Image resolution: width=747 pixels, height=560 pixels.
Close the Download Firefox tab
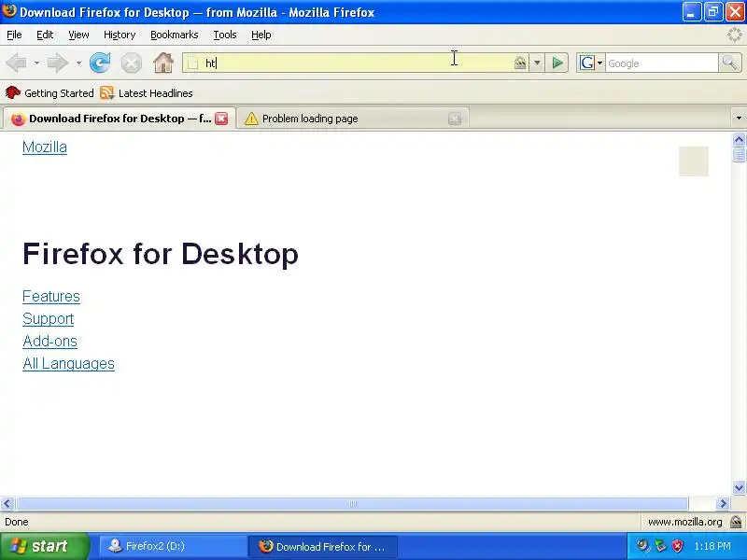pos(221,119)
